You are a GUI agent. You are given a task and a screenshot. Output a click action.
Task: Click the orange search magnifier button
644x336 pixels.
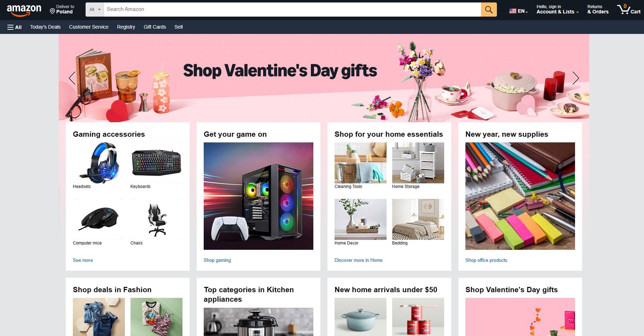[488, 10]
